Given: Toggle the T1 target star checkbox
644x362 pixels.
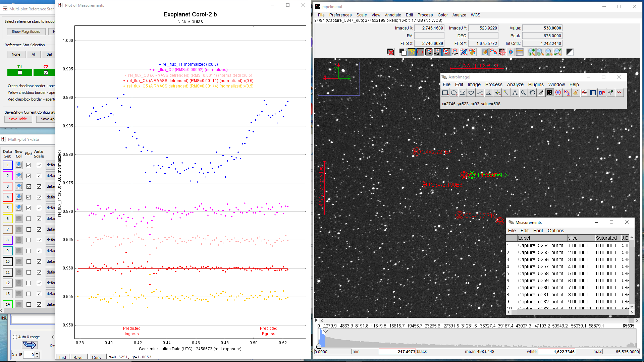Looking at the screenshot, I should pyautogui.click(x=20, y=72).
